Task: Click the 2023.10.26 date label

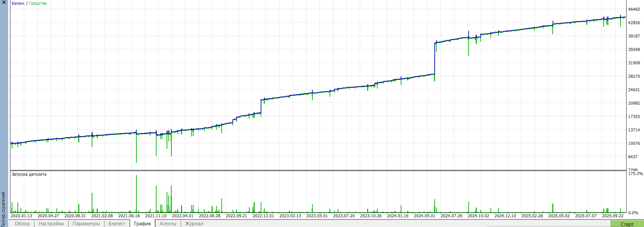Action: coord(371,216)
